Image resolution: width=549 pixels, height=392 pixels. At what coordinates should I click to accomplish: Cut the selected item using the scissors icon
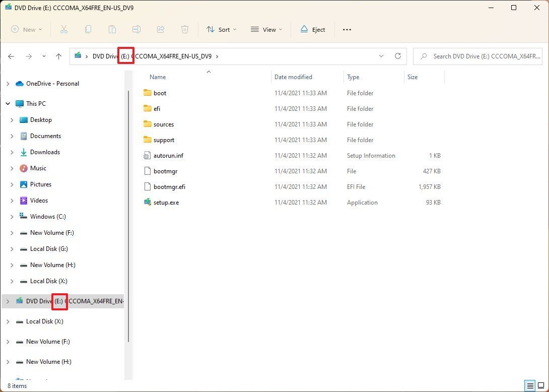pyautogui.click(x=64, y=29)
